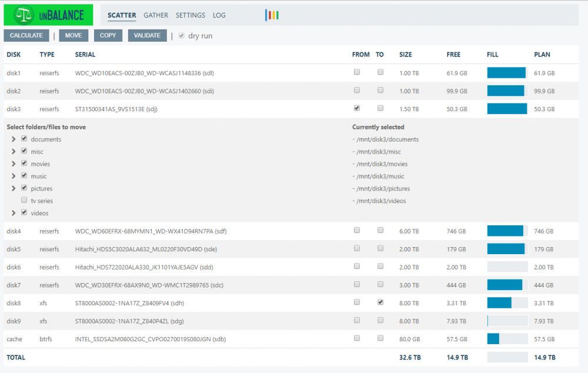Click the Hitachi_HDS5C3020ALA632 serial text
588x373 pixels.
tap(146, 249)
